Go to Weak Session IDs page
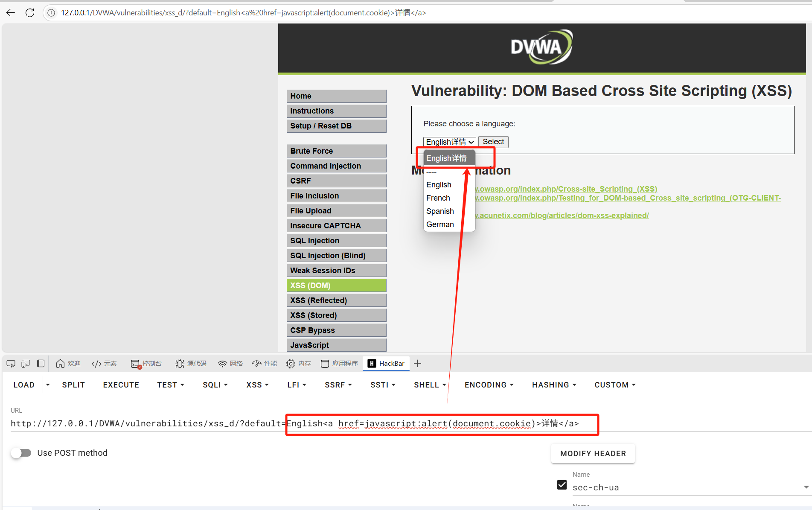 (x=337, y=271)
